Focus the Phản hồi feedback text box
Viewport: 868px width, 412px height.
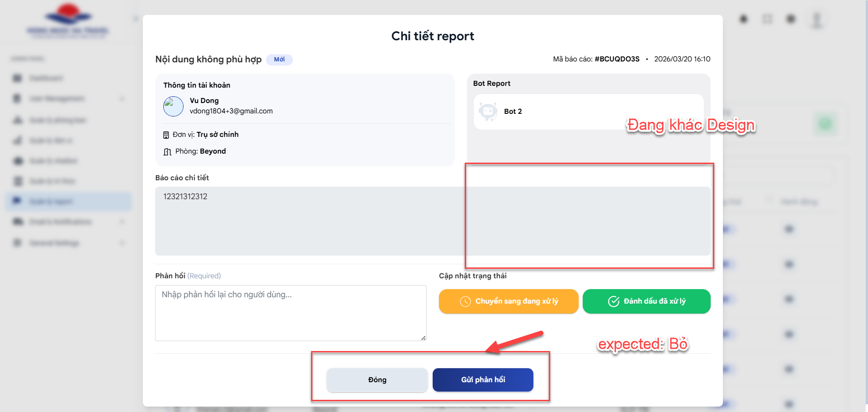pos(290,313)
